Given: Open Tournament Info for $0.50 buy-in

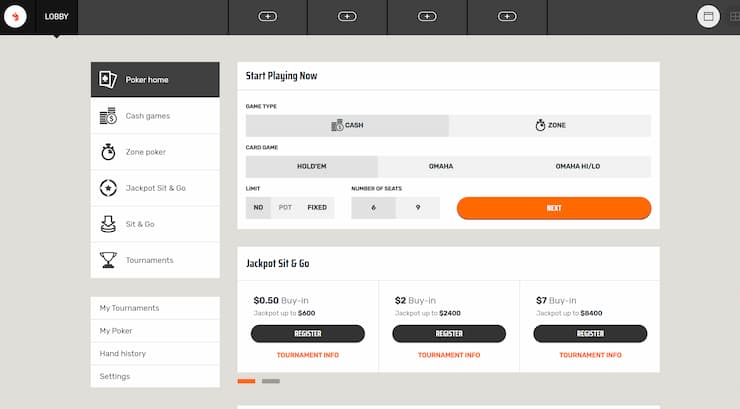Looking at the screenshot, I should point(307,355).
